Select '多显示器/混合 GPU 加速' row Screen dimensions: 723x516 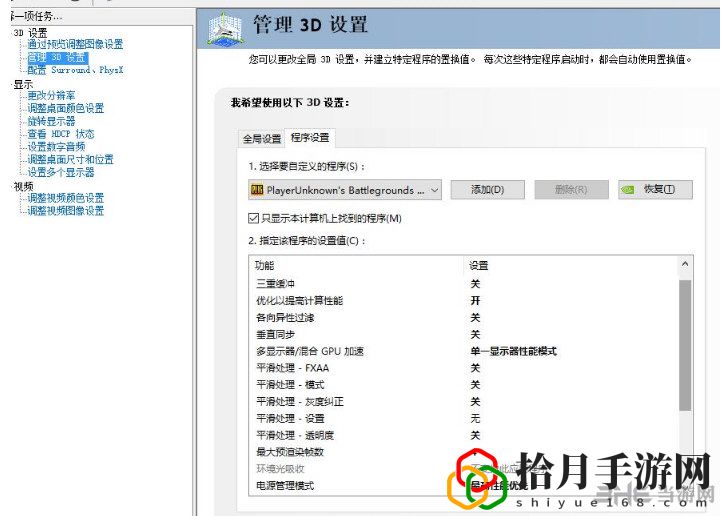pyautogui.click(x=463, y=351)
